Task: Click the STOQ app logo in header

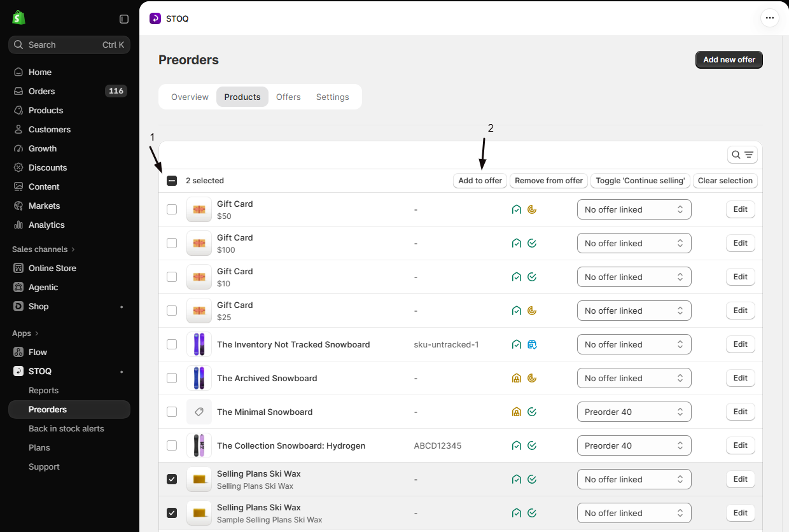Action: tap(155, 18)
